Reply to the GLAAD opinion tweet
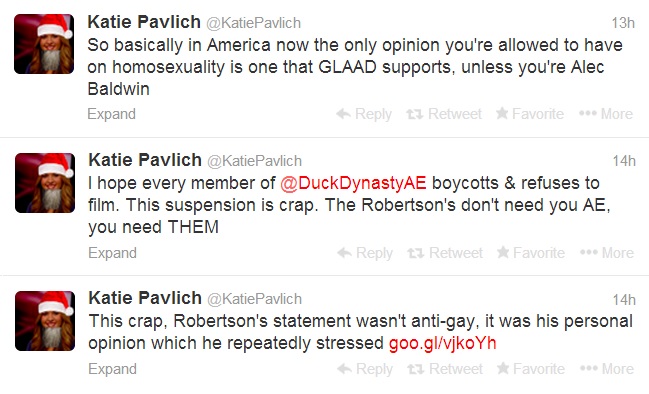This screenshot has height=394, width=649. [x=364, y=114]
